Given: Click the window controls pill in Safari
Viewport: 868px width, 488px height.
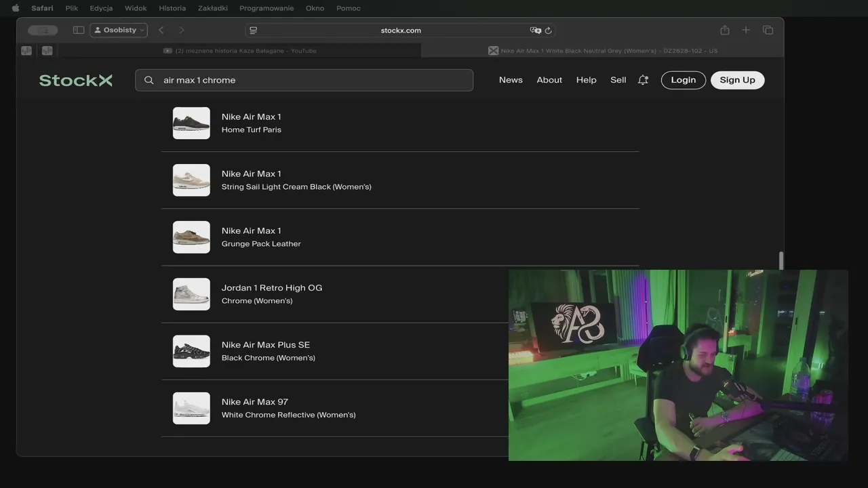Looking at the screenshot, I should [x=43, y=30].
